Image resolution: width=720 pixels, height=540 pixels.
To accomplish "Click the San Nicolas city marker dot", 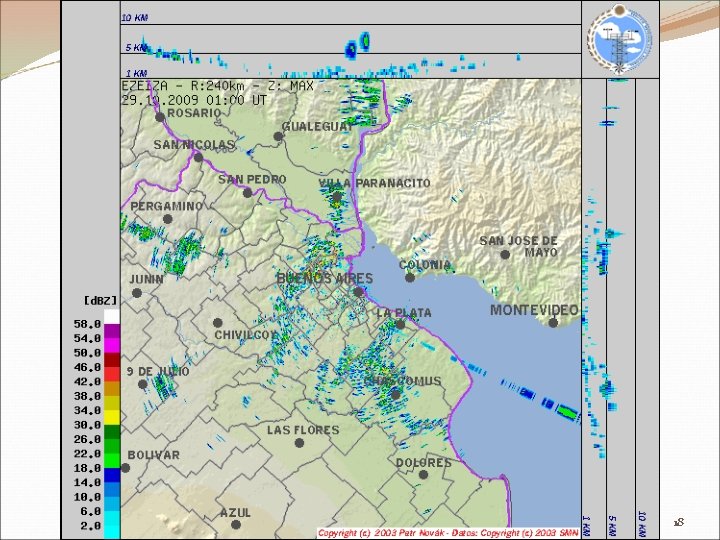I will click(x=198, y=158).
